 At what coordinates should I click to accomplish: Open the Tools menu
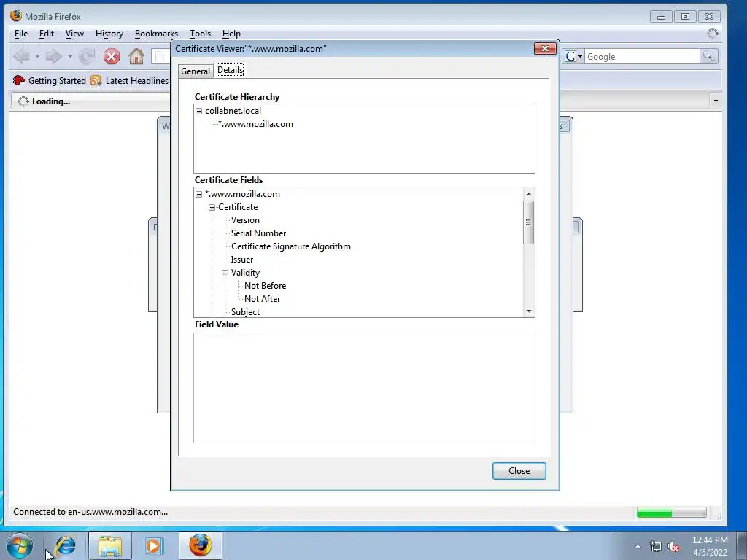tap(200, 34)
